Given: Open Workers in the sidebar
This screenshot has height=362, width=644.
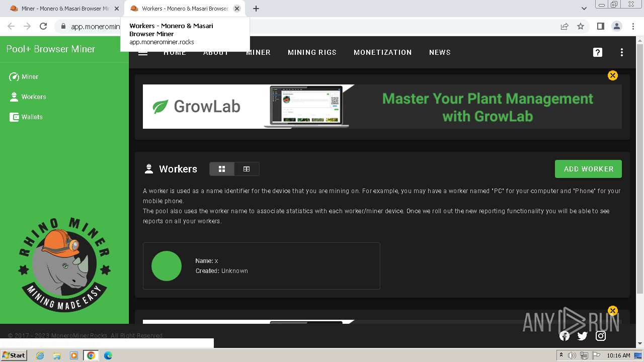Looking at the screenshot, I should 28,97.
